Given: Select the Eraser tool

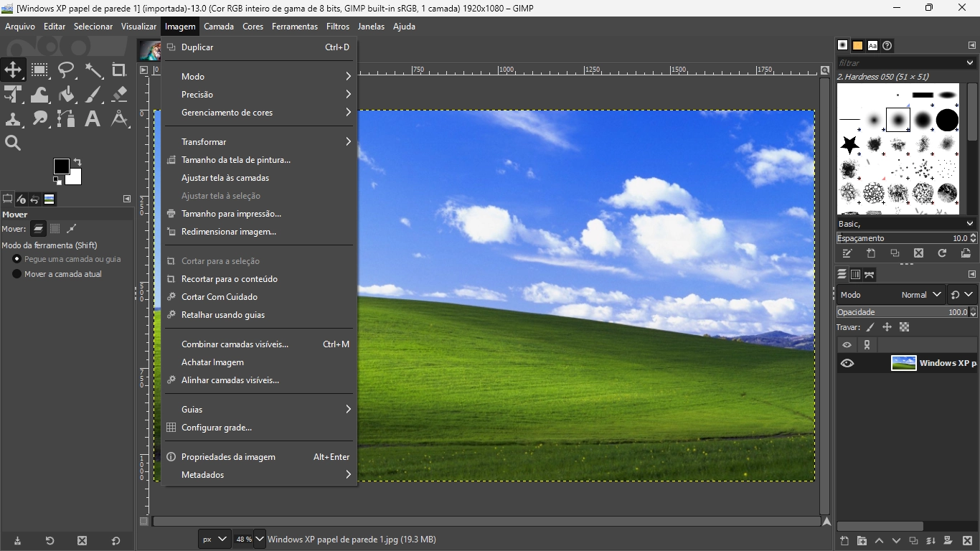Looking at the screenshot, I should pos(120,95).
